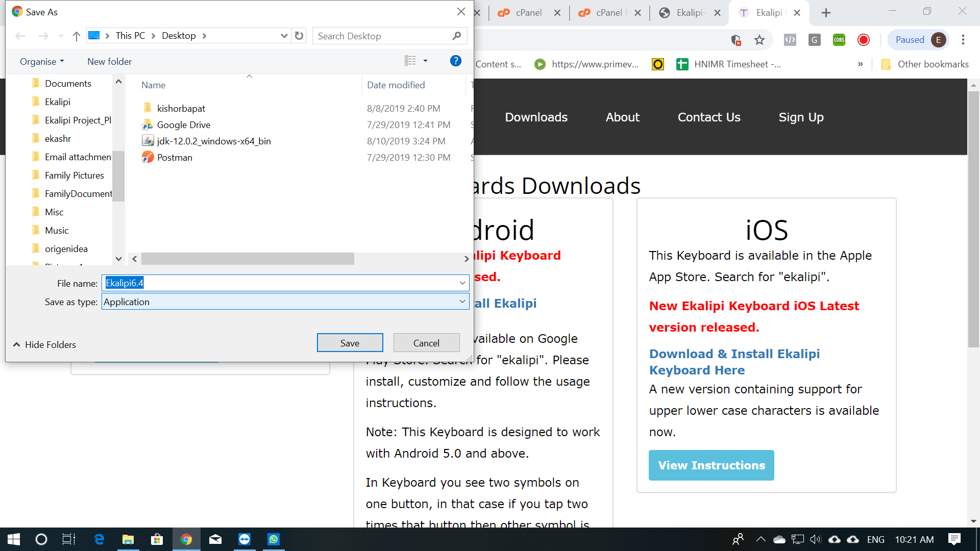Expand the change-view options arrow
Screen dimensions: 980x551
point(425,61)
